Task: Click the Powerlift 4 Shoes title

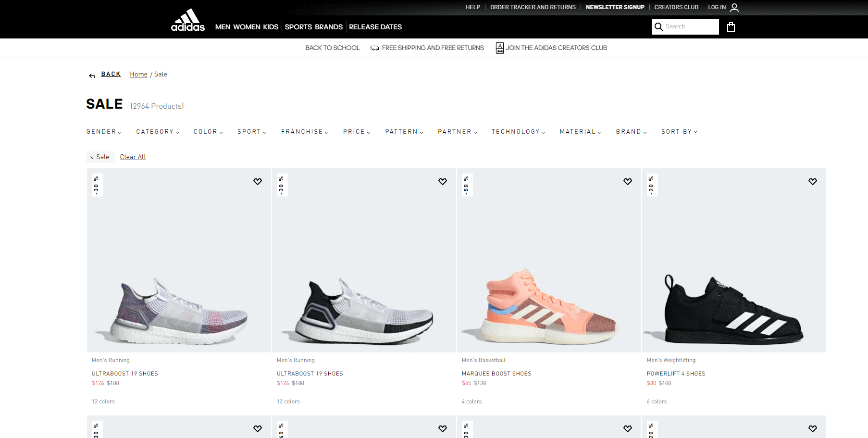Action: pyautogui.click(x=676, y=374)
